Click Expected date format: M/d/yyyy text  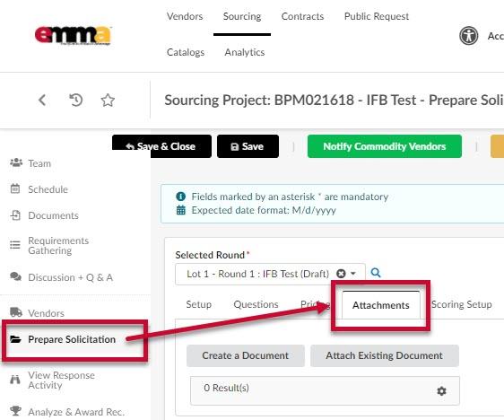(x=264, y=210)
